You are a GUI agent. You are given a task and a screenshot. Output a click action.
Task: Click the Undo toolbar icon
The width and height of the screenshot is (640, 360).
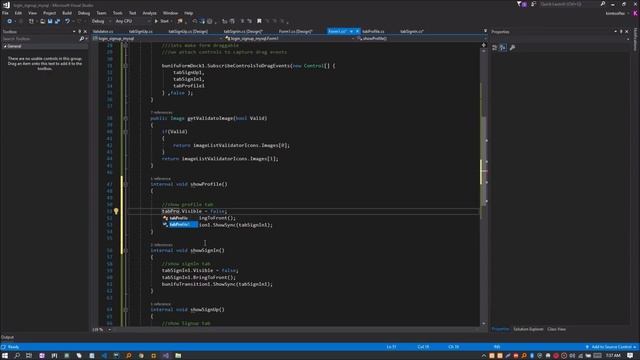[67, 21]
